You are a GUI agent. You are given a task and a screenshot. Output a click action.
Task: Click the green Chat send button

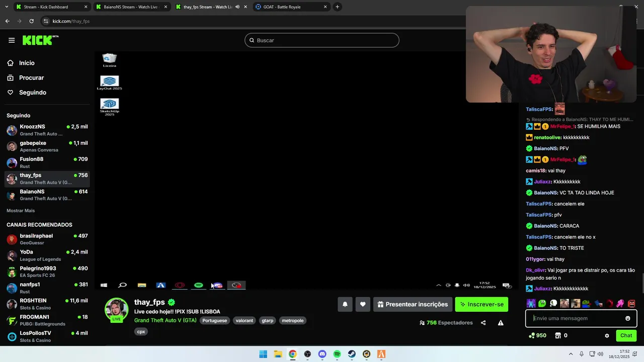click(x=626, y=335)
